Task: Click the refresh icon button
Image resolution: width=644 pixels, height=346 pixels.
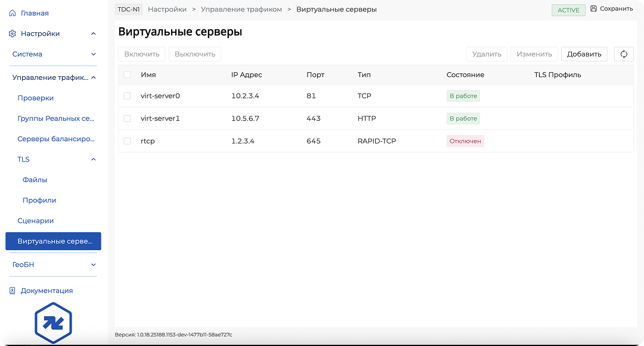Action: click(x=624, y=54)
